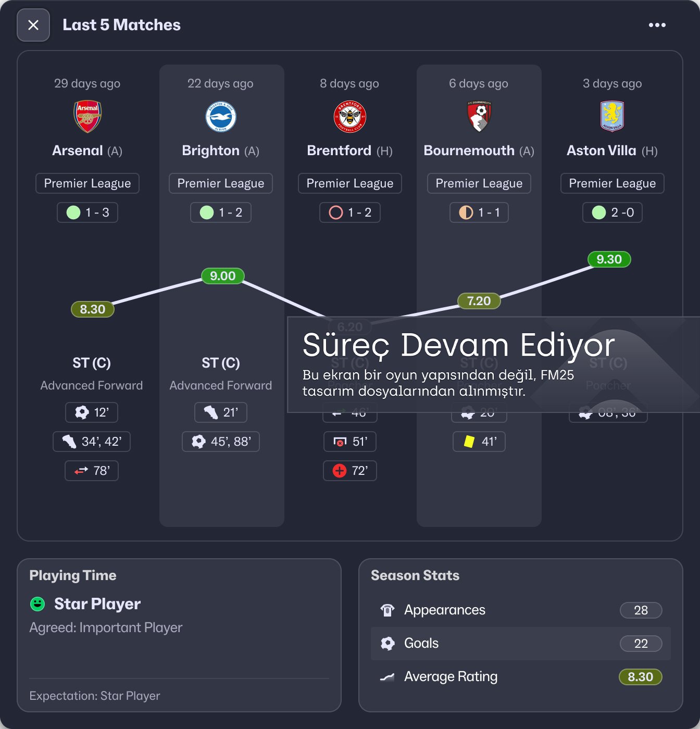
Task: Click the Arsenal (A) team name
Action: coord(87,150)
